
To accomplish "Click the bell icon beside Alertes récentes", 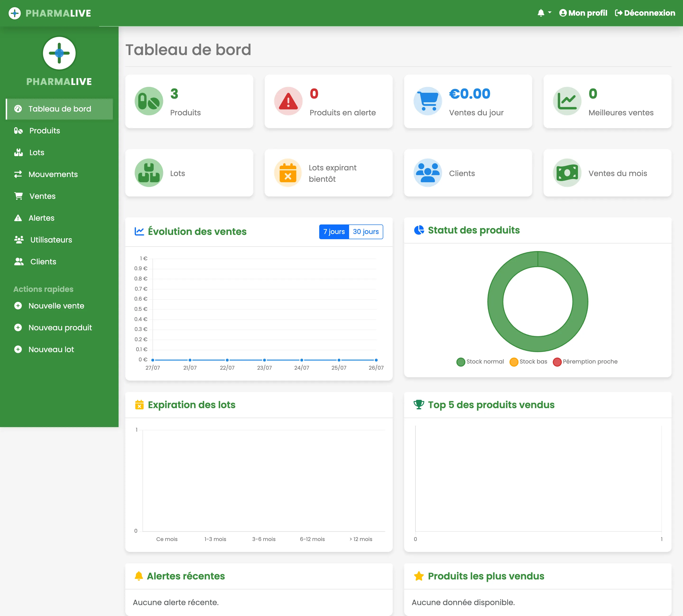I will pyautogui.click(x=139, y=576).
